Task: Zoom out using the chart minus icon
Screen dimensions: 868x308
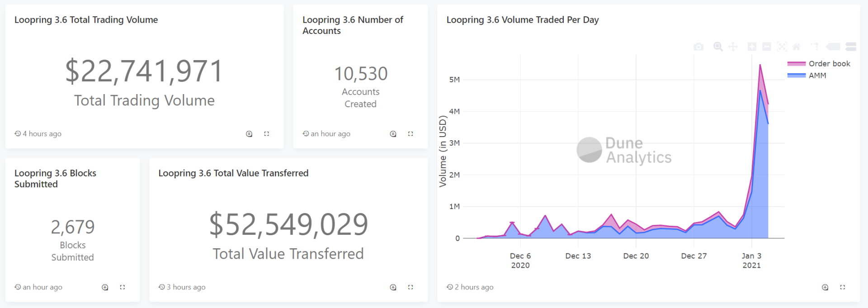Action: click(767, 47)
